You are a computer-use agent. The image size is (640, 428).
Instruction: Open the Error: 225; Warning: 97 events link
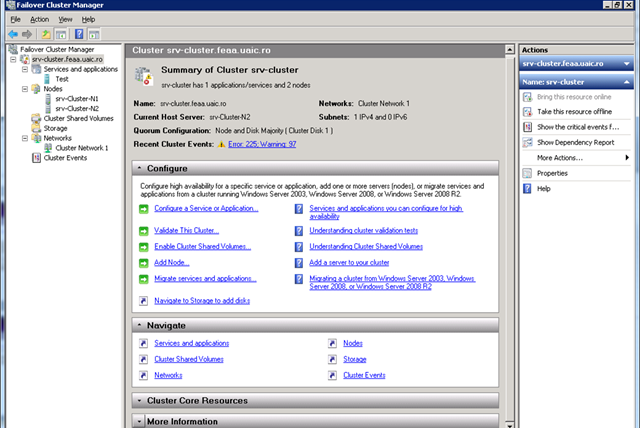(261, 144)
